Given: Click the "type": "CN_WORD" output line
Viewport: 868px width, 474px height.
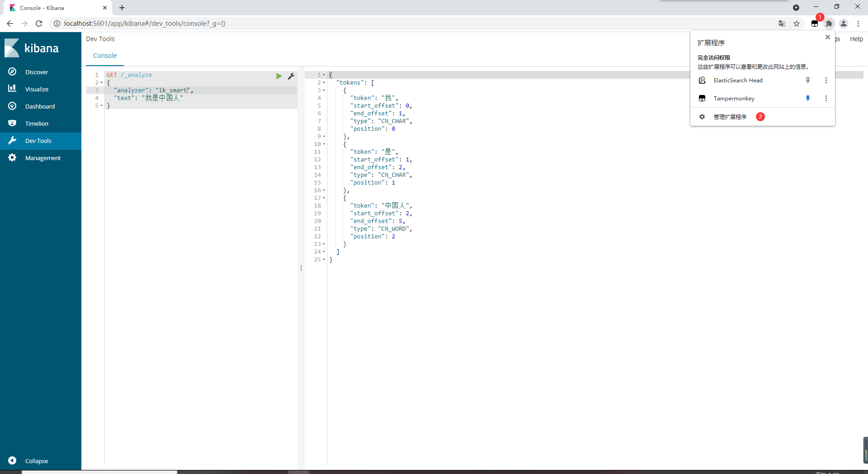Looking at the screenshot, I should pos(381,229).
